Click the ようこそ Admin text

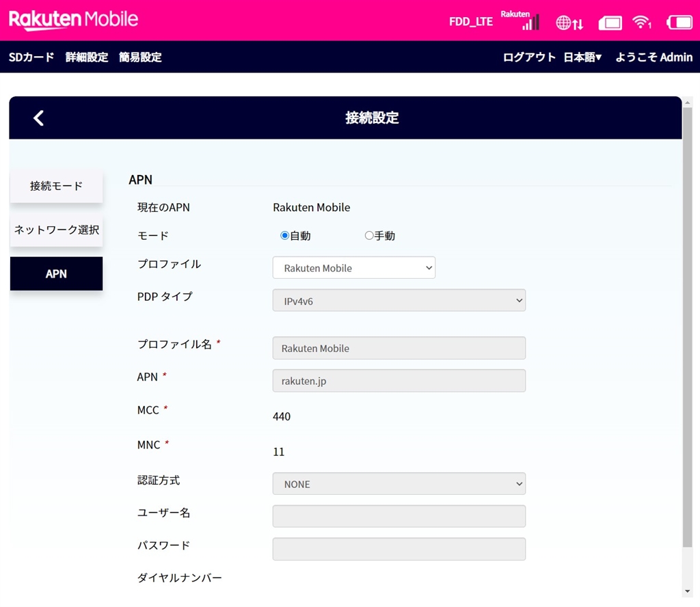pyautogui.click(x=654, y=57)
